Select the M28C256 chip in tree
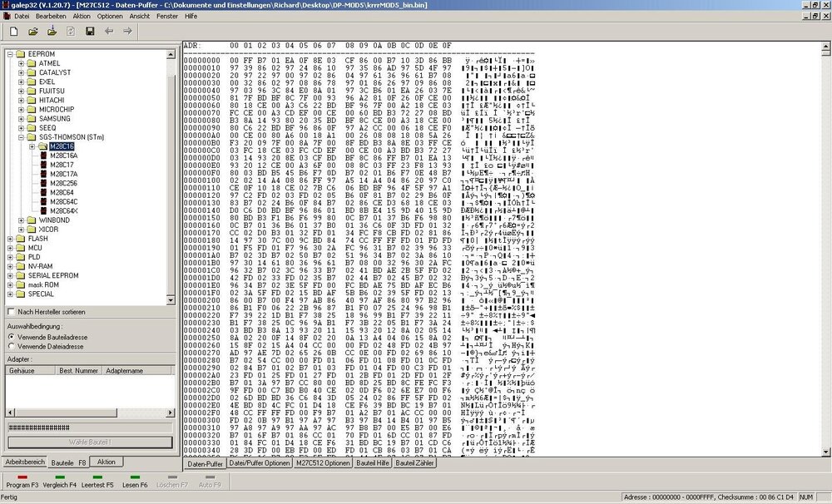Image resolution: width=832 pixels, height=504 pixels. (x=63, y=183)
